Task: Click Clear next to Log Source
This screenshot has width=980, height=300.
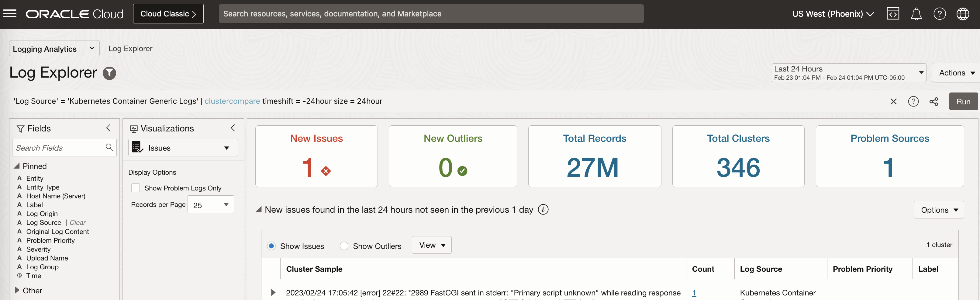Action: [x=78, y=222]
